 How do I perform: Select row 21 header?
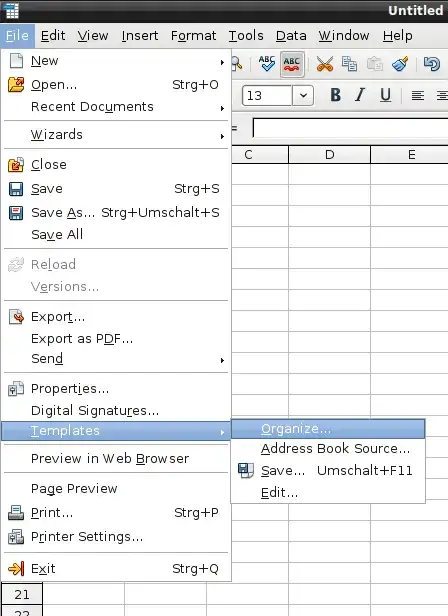tap(22, 594)
